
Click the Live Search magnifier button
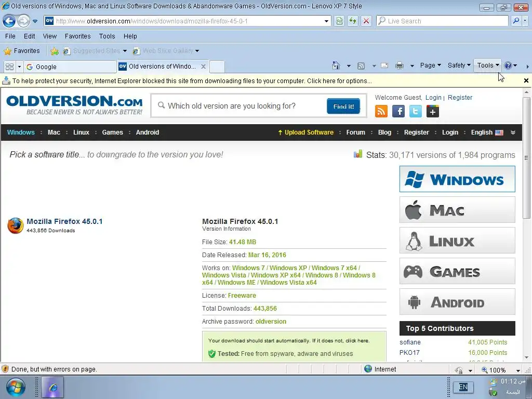(516, 21)
